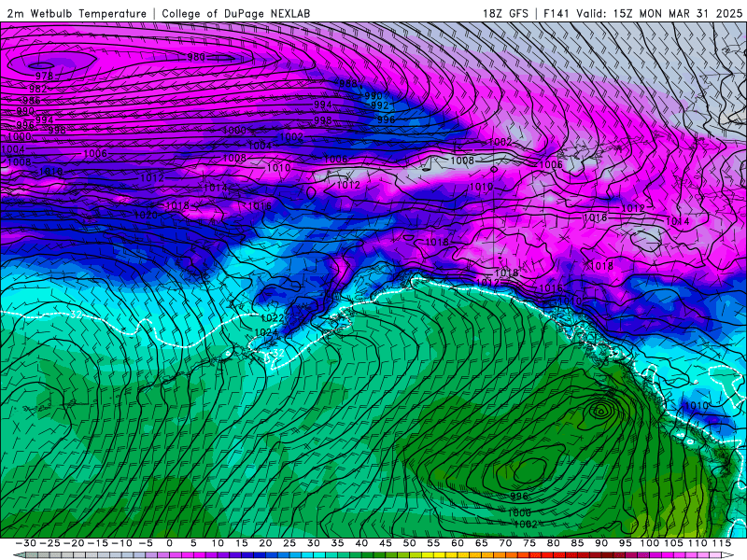This screenshot has height=560, width=747.
Task: Click the 1022 isobar label
Action: pos(273,317)
